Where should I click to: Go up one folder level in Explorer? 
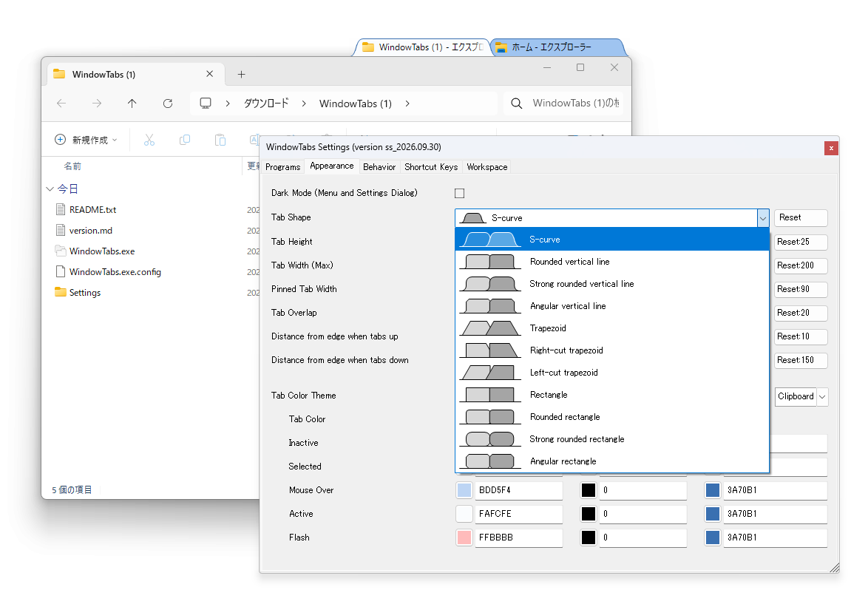pyautogui.click(x=132, y=104)
